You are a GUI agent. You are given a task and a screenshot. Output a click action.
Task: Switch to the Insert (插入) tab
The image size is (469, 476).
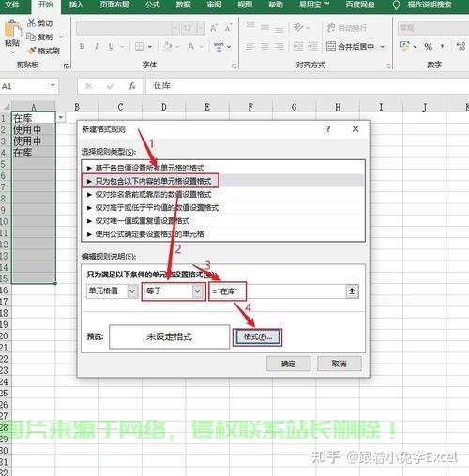[x=76, y=5]
